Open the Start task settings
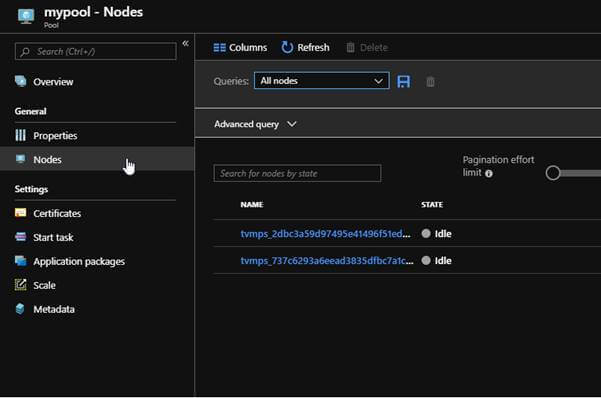This screenshot has width=601, height=398. pyautogui.click(x=53, y=238)
